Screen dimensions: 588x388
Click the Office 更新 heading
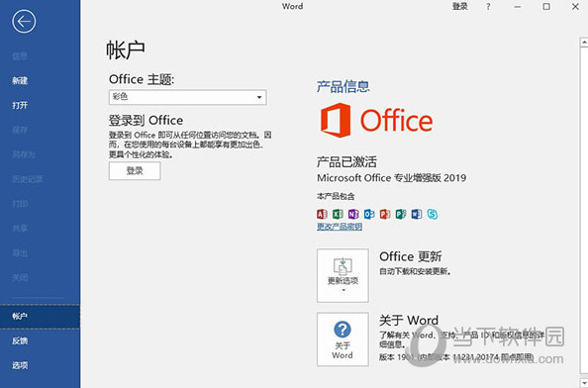[x=411, y=256]
